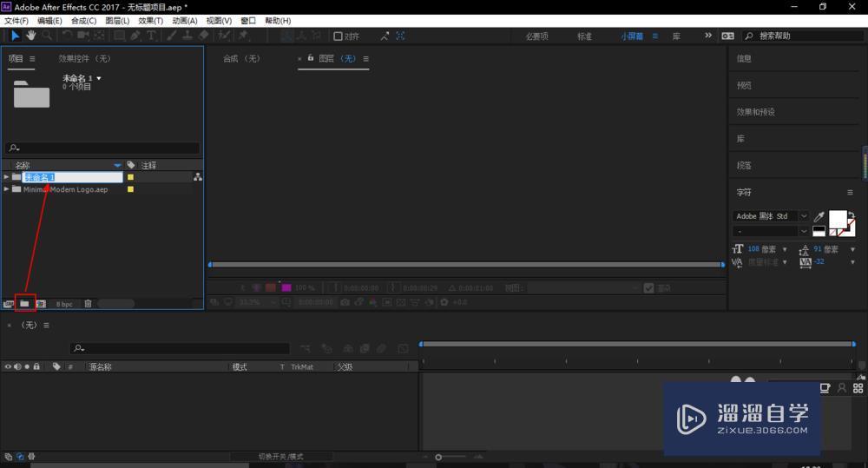The image size is (868, 468).
Task: Switch to the 必要项 workspace
Action: click(537, 36)
